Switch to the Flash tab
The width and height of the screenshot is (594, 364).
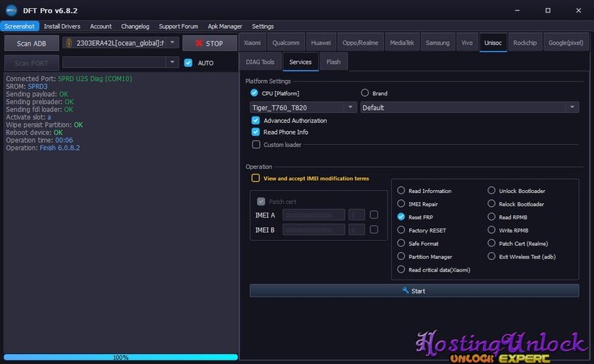(x=333, y=62)
